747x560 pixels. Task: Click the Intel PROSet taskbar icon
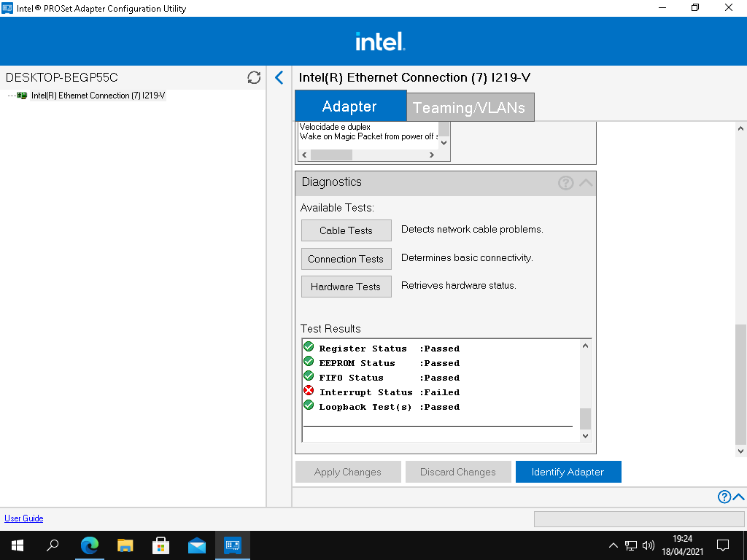233,545
